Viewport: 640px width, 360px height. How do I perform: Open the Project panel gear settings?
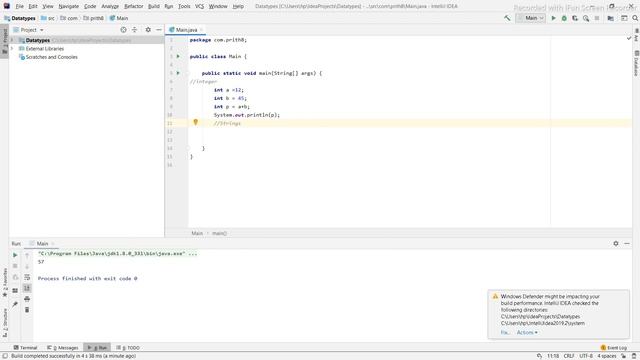[x=148, y=30]
